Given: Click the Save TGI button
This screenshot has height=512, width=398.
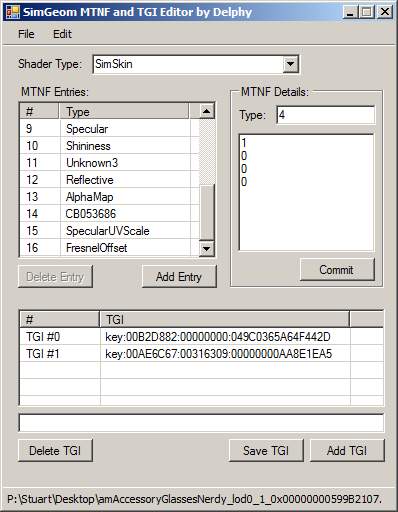Looking at the screenshot, I should (266, 451).
